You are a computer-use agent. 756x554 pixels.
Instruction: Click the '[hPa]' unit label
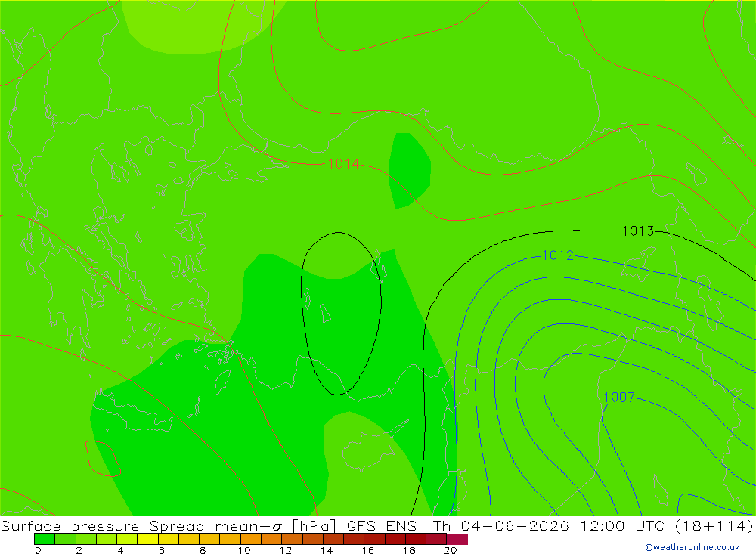coord(314,525)
